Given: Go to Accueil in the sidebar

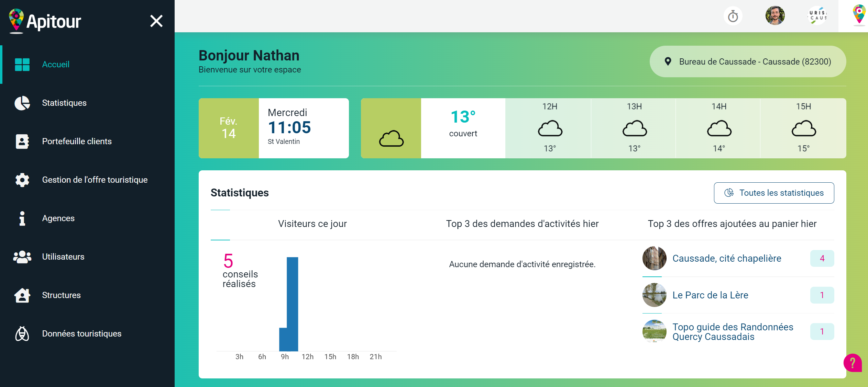Looking at the screenshot, I should click(56, 65).
